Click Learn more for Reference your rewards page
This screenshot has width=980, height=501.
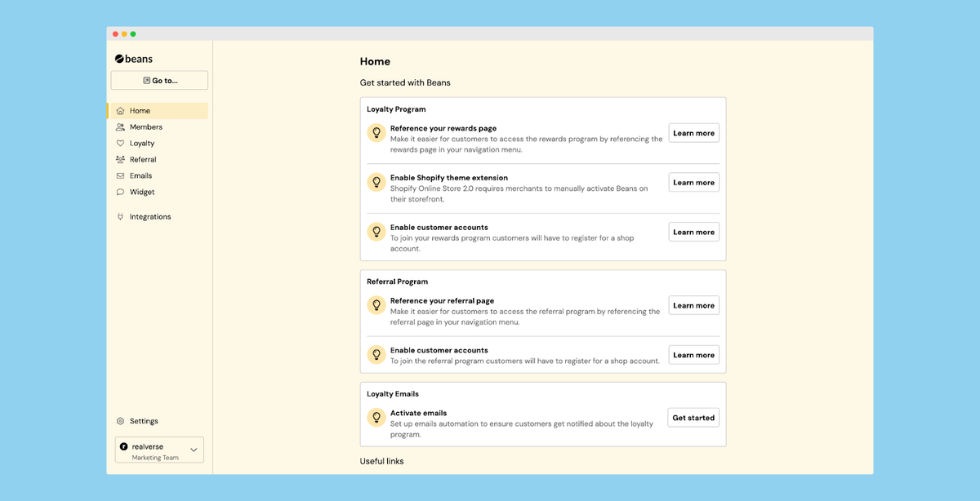pyautogui.click(x=694, y=133)
